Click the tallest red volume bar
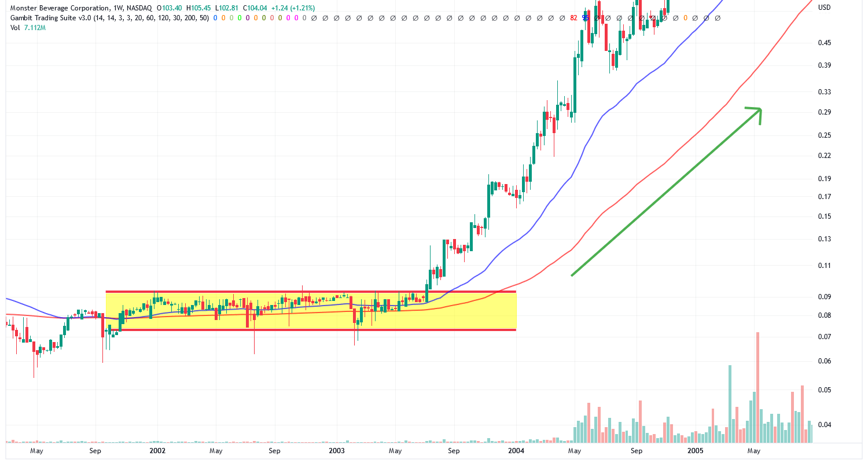Image resolution: width=868 pixels, height=463 pixels. 757,387
